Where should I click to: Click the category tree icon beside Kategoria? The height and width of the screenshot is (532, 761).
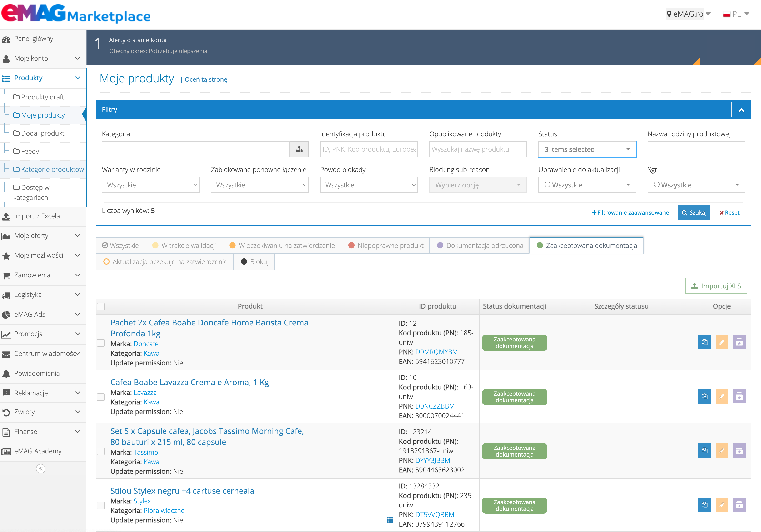tap(299, 149)
